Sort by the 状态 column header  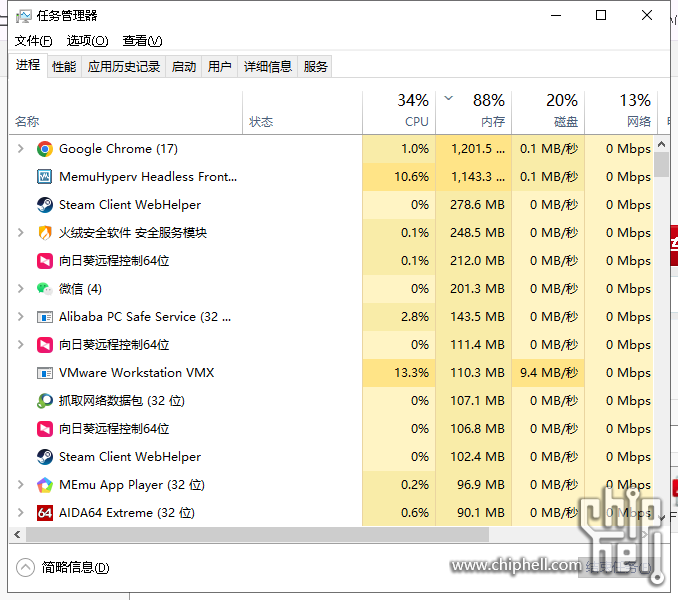tap(302, 112)
